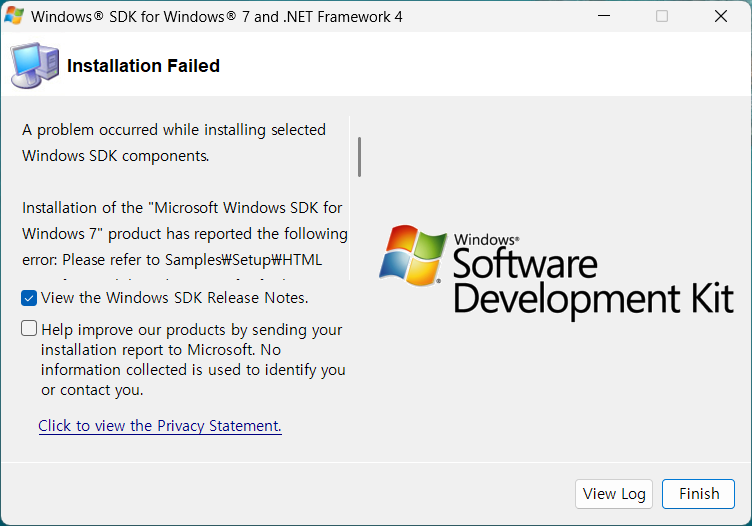Open the Privacy Statement link
The image size is (752, 526).
tap(160, 426)
